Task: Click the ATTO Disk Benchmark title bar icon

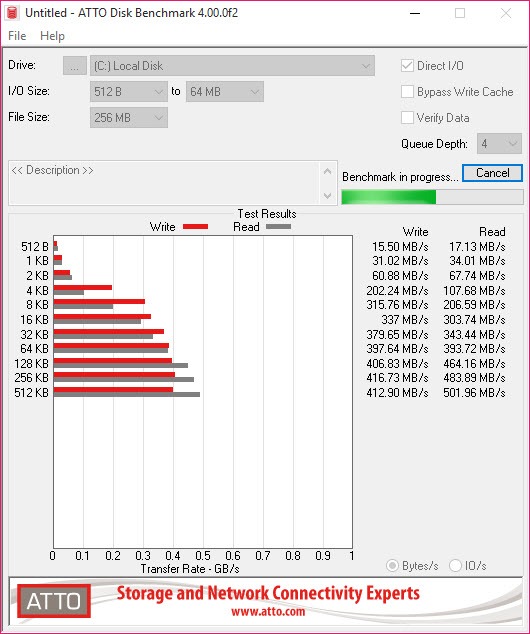Action: tap(13, 13)
